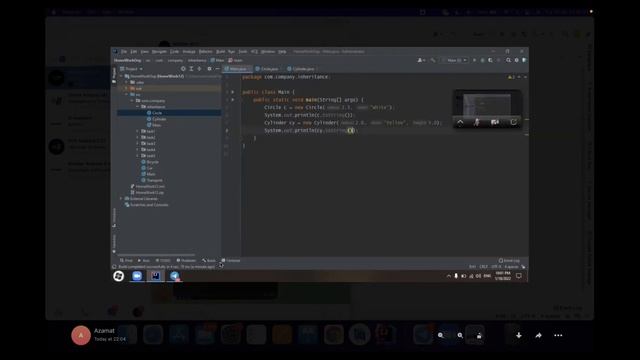The width and height of the screenshot is (640, 360).
Task: Open IntelliJ IDEA from the Windows taskbar
Action: [156, 276]
